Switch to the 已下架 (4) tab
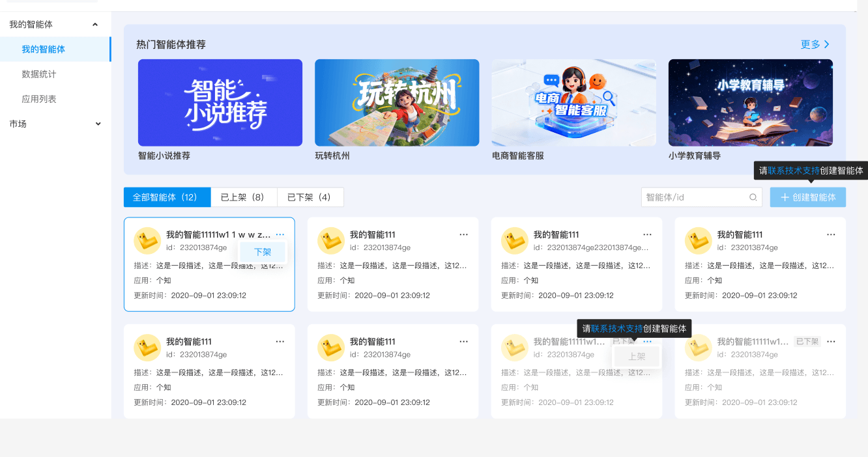 (310, 197)
